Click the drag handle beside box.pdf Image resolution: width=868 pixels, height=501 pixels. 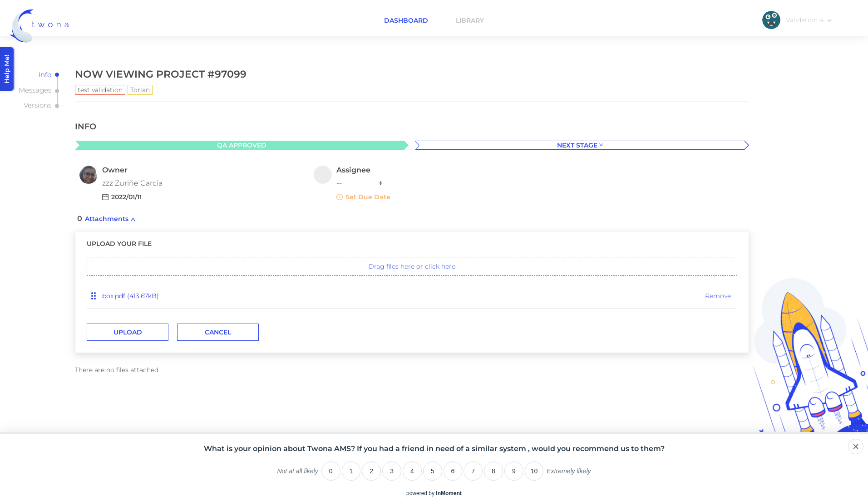coord(94,296)
